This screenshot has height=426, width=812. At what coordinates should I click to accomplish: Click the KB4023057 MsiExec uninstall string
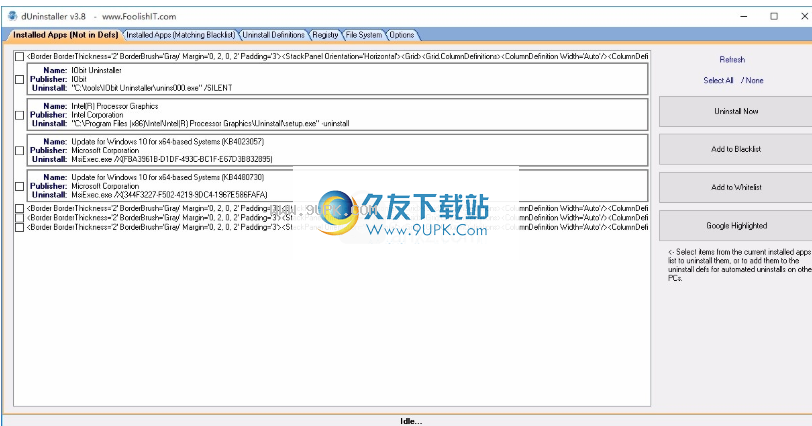pyautogui.click(x=172, y=159)
